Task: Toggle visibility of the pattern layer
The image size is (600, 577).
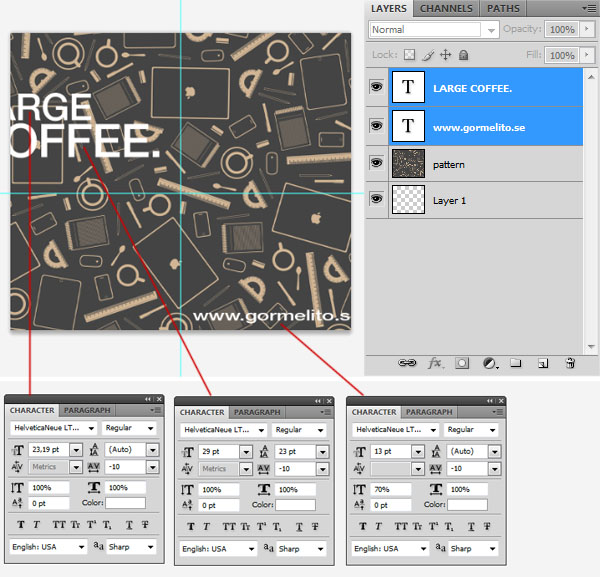Action: click(x=376, y=163)
